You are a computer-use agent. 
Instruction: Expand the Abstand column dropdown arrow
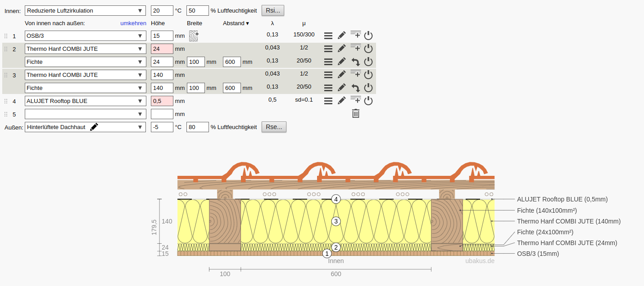(247, 23)
